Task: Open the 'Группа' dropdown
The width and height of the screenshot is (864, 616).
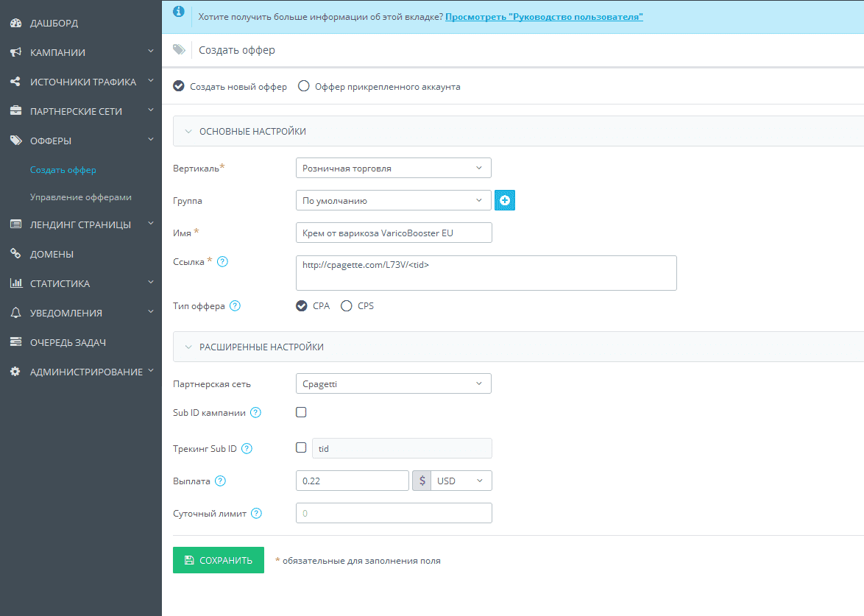Action: 394,201
